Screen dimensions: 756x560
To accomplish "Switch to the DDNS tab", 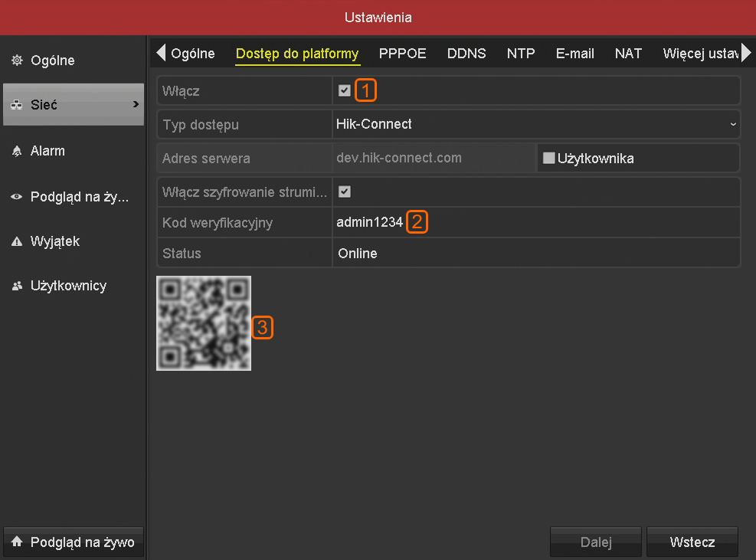I will coord(466,54).
